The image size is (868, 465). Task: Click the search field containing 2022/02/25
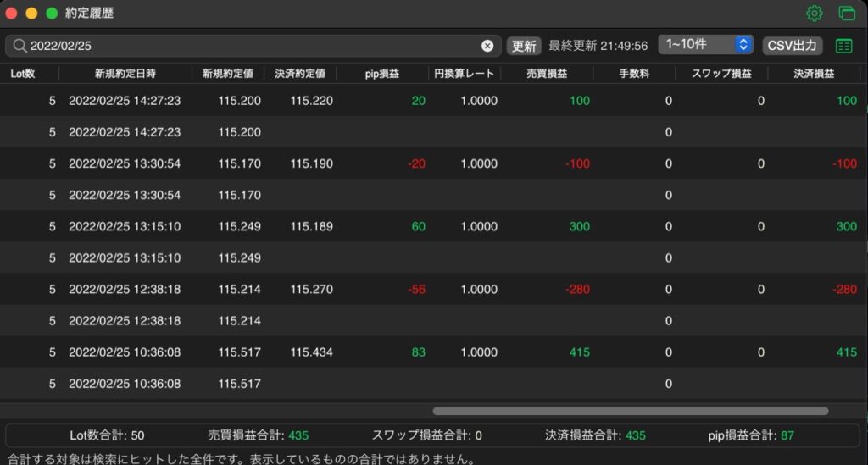(253, 46)
